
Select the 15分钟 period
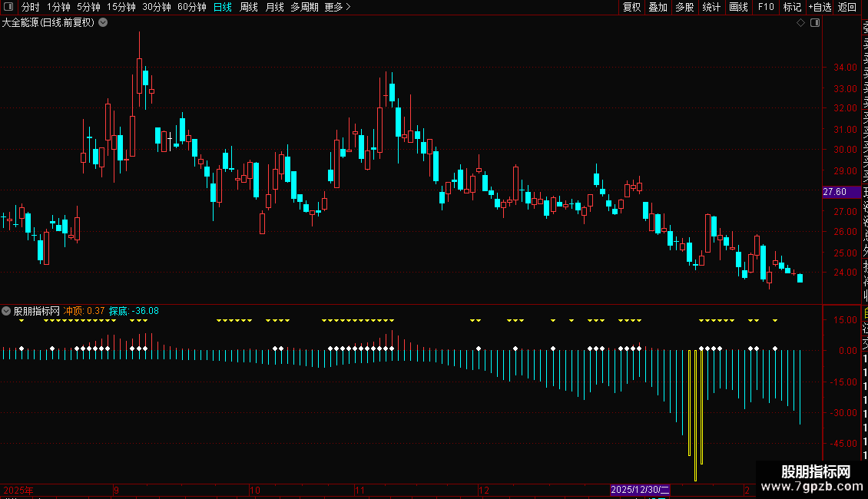tap(121, 7)
